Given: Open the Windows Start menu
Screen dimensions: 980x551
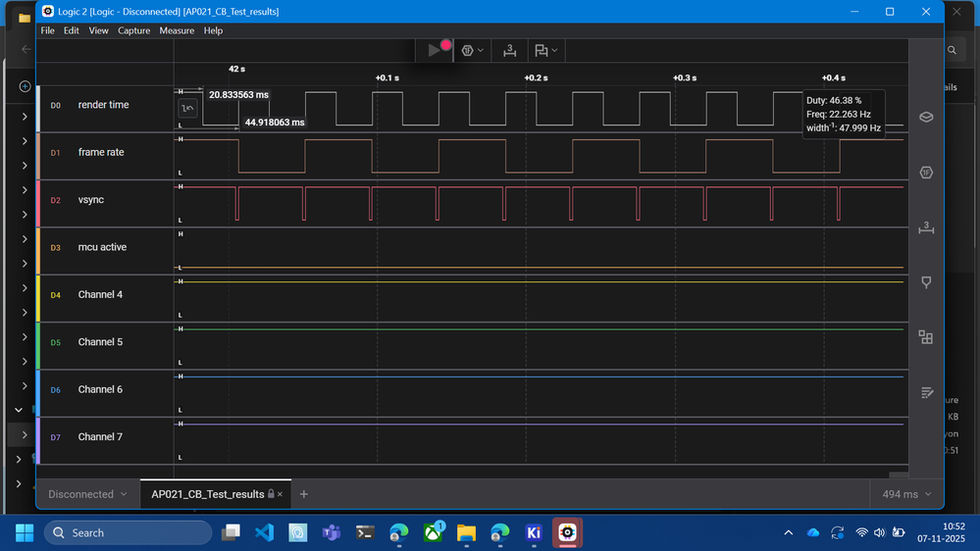Looking at the screenshot, I should [x=25, y=533].
